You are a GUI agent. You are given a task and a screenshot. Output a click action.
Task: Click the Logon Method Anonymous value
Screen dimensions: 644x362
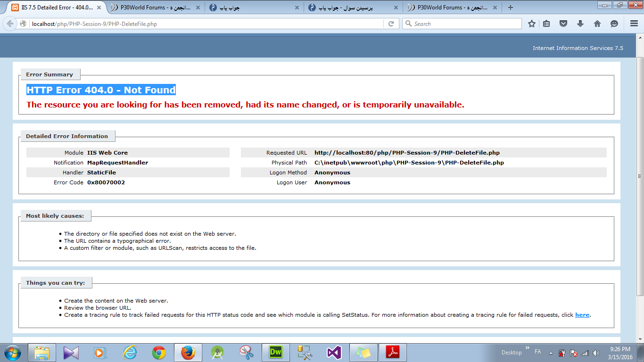(332, 173)
